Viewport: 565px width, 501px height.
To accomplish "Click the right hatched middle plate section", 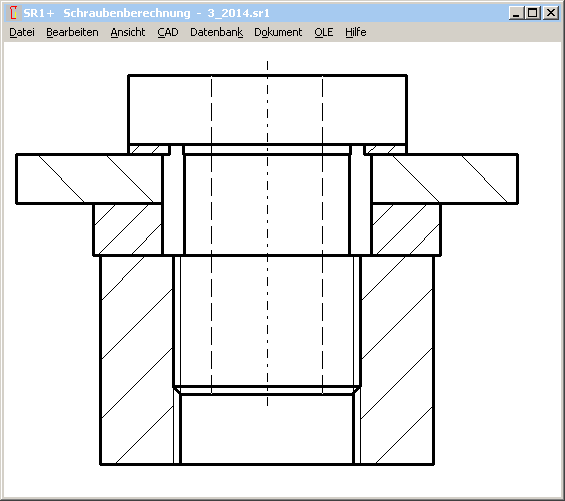I will [x=406, y=230].
